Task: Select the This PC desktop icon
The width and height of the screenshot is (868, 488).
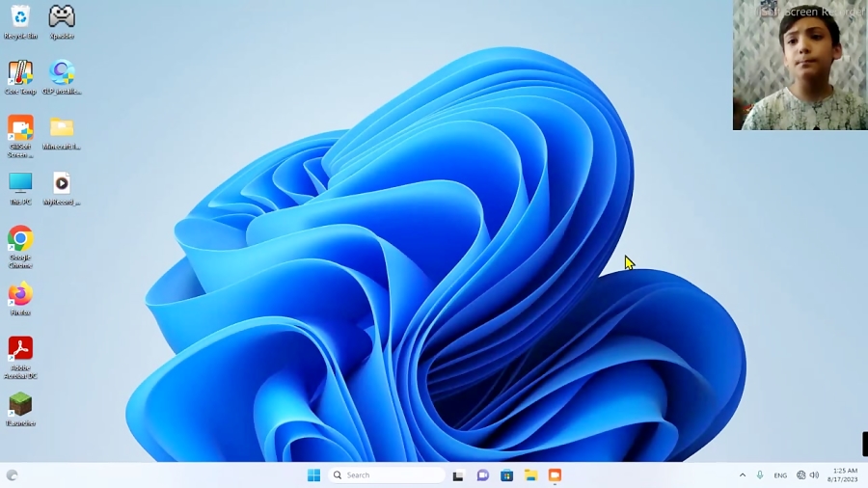Action: point(20,188)
